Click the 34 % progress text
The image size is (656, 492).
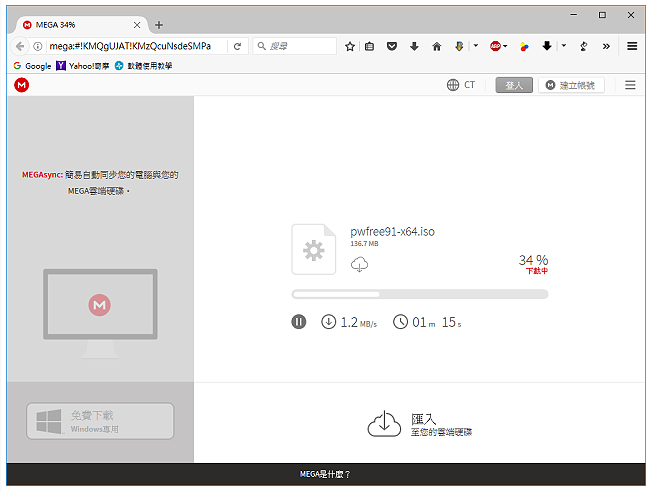coord(533,260)
